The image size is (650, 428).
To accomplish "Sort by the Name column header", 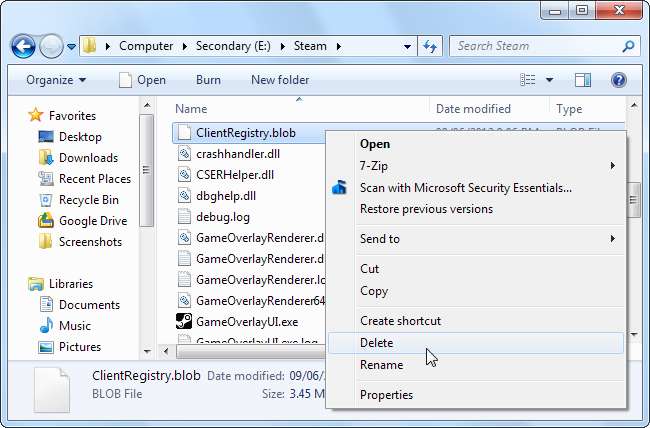I will pos(191,109).
